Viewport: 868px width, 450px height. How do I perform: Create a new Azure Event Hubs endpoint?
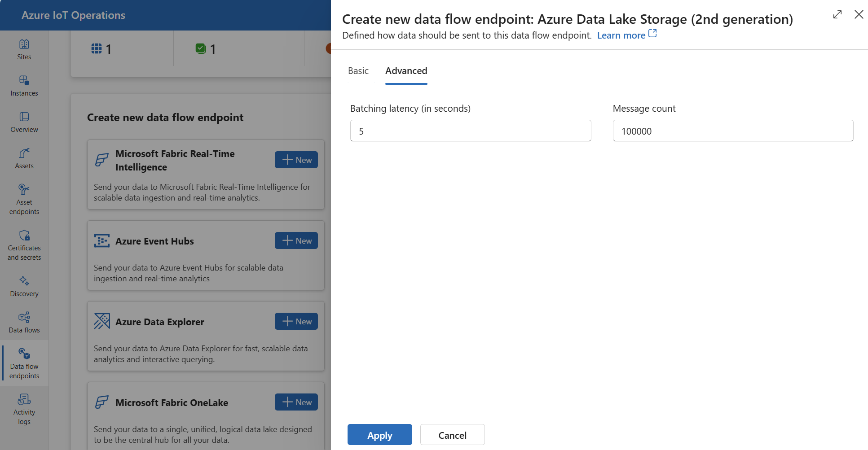click(296, 240)
